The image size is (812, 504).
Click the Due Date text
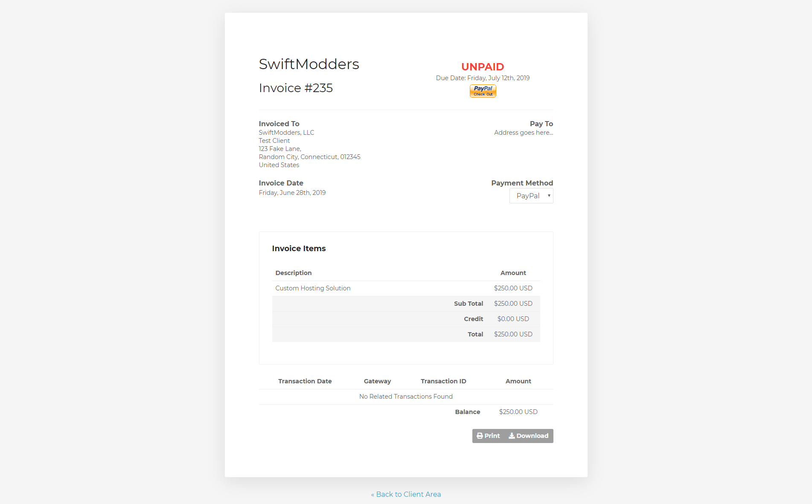(x=483, y=78)
